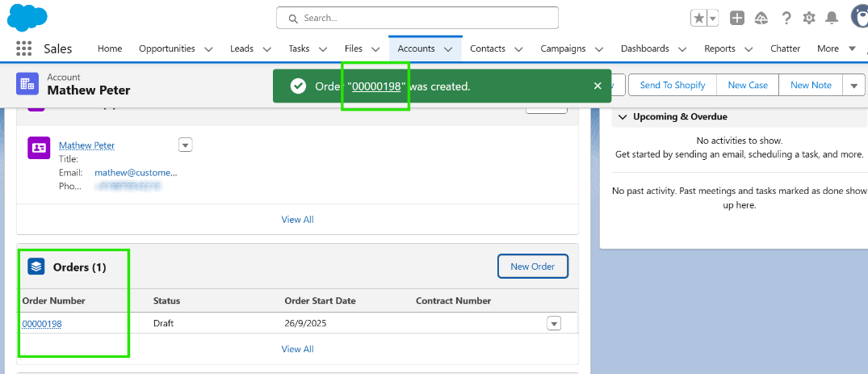This screenshot has height=374, width=868.
Task: Expand the Campaigns tab dropdown chevron
Action: [599, 48]
